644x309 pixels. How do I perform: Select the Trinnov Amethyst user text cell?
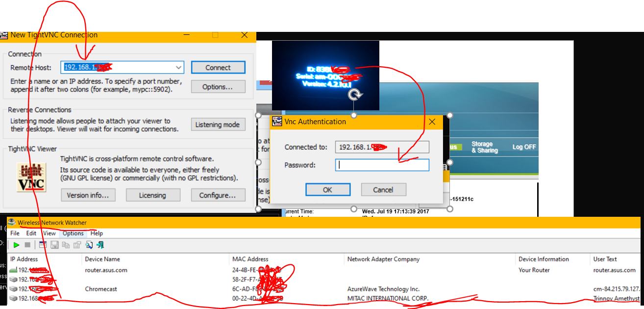617,299
